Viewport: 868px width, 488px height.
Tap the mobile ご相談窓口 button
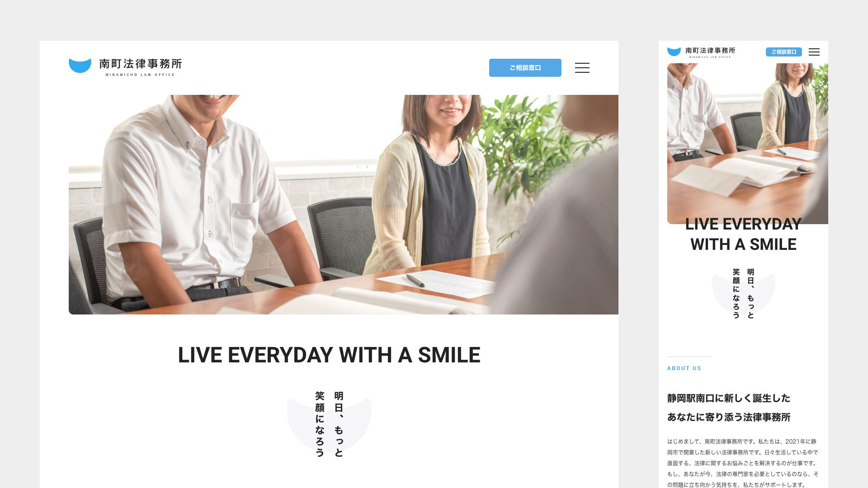[783, 52]
